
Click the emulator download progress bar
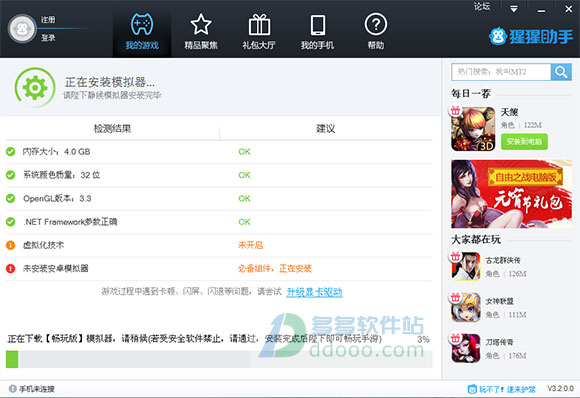coord(219,359)
